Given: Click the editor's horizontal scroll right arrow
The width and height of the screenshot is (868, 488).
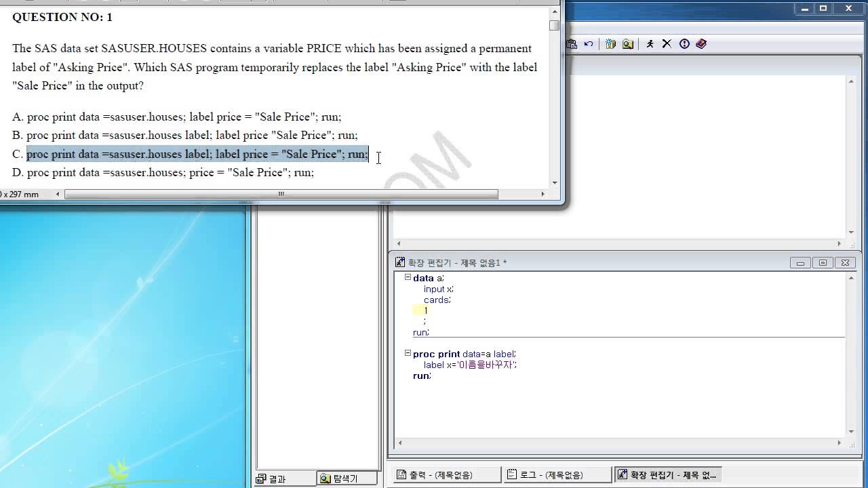Looking at the screenshot, I should point(840,443).
